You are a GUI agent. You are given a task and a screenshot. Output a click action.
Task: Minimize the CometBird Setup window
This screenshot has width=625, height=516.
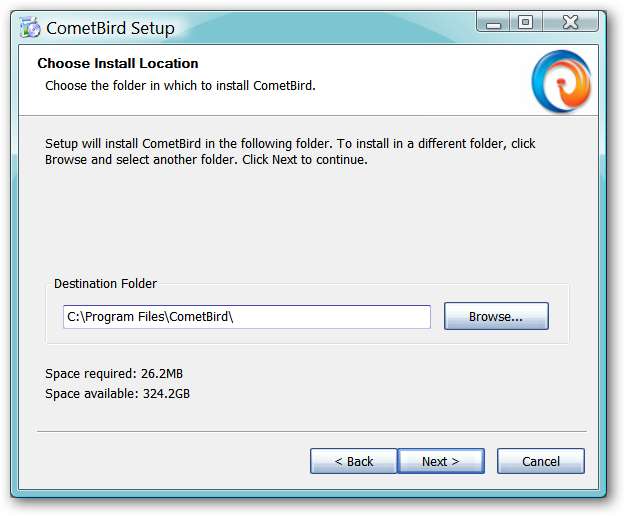tap(491, 22)
